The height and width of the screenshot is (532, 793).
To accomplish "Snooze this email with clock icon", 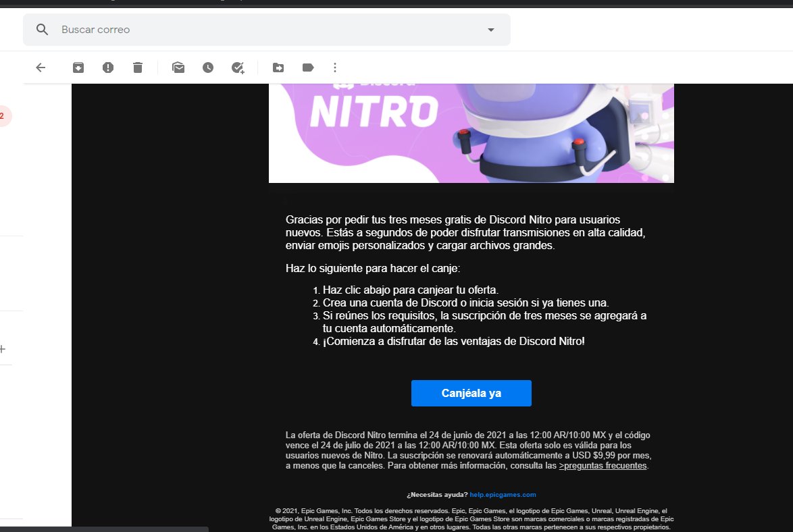I will (x=208, y=68).
